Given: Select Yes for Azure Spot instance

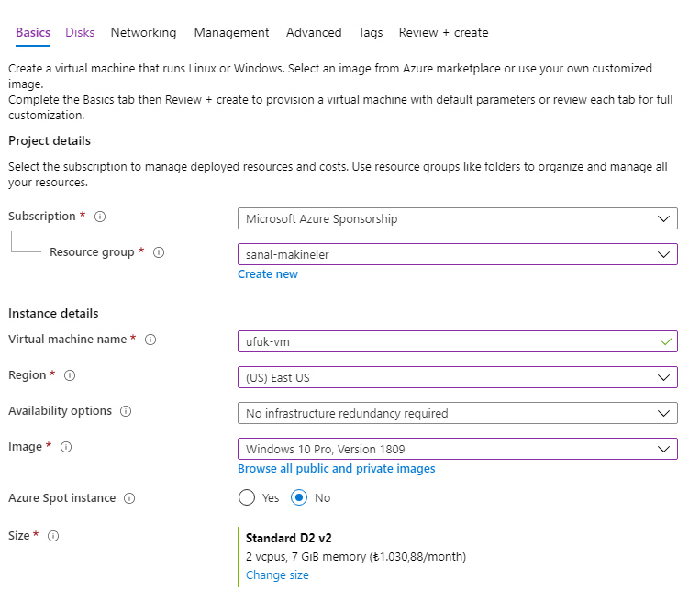Looking at the screenshot, I should pyautogui.click(x=247, y=497).
